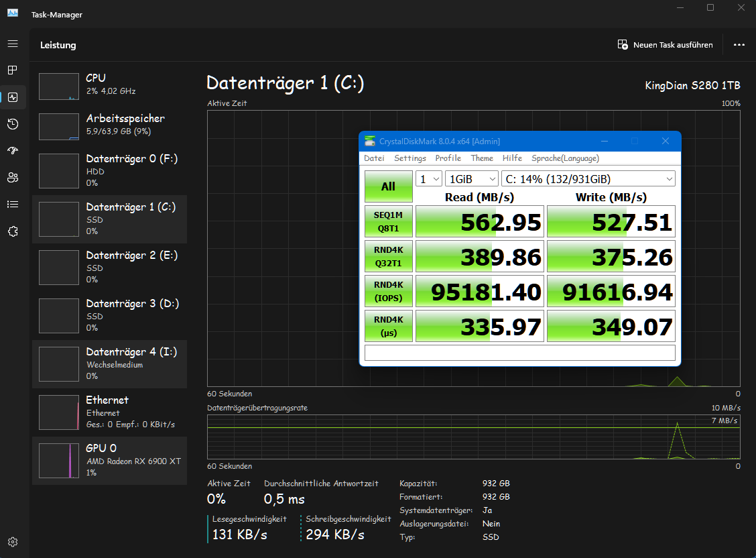Click the Lesegeschwindigkeit 131 KB/s value

pos(240,535)
